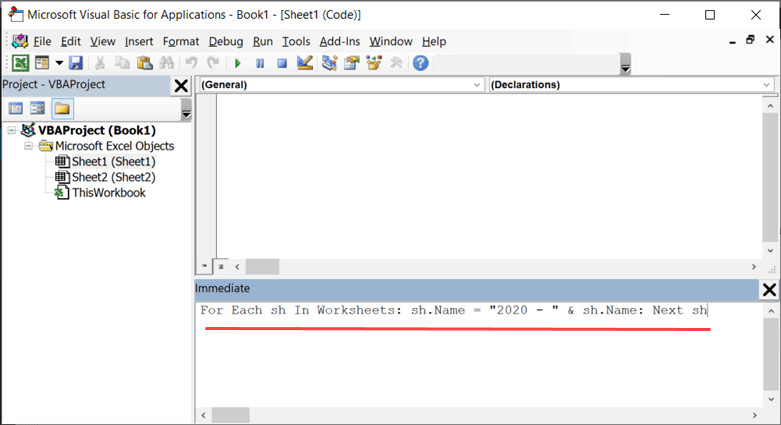Viewport: 781px width, 425px height.
Task: Toggle Design Mode icon in toolbar
Action: coord(305,63)
